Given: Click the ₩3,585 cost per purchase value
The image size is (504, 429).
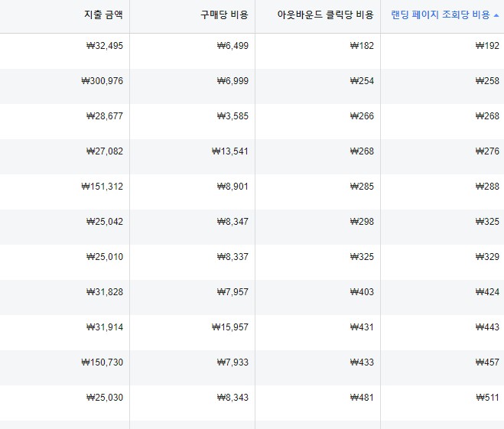Looking at the screenshot, I should click(x=232, y=116).
